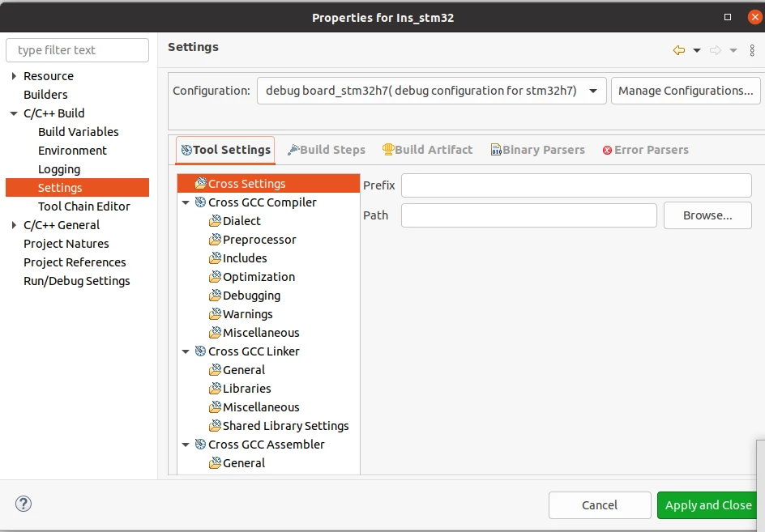Click the Libraries settings icon
This screenshot has height=532, width=765.
(x=216, y=388)
